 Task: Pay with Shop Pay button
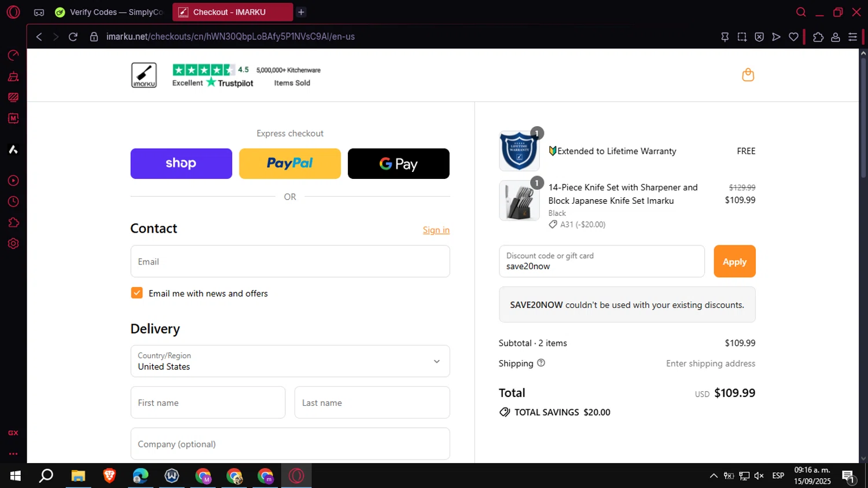pyautogui.click(x=181, y=164)
